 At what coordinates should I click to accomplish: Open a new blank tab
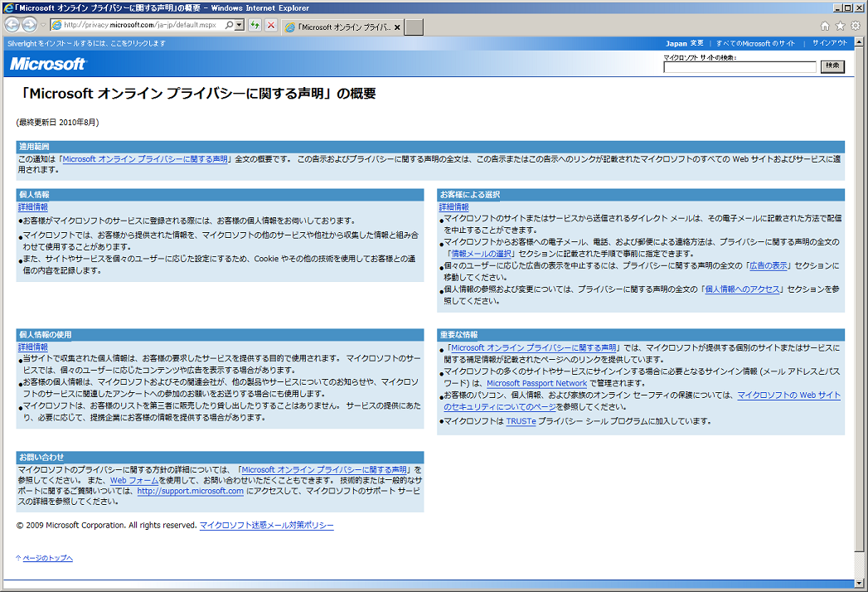coord(415,27)
